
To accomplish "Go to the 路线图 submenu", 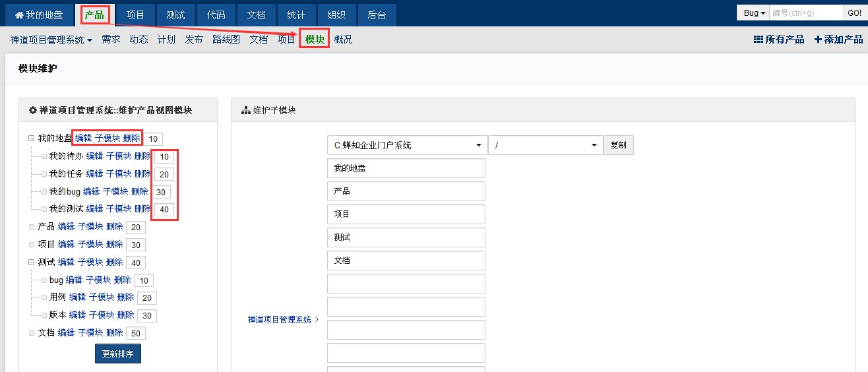I will 226,40.
